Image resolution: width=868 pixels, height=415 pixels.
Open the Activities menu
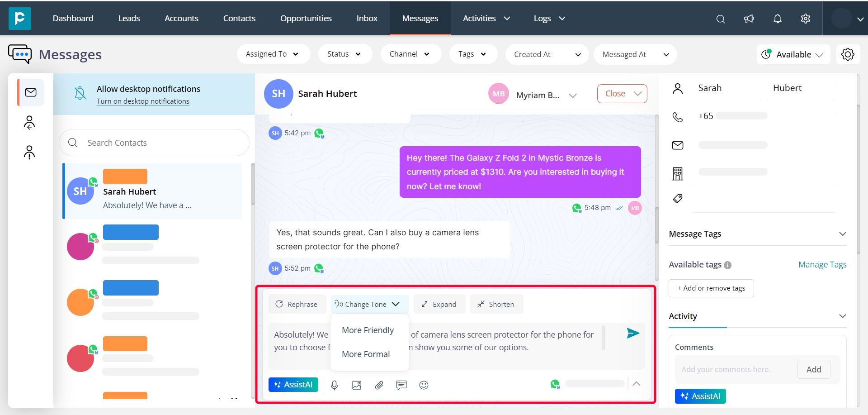click(486, 18)
